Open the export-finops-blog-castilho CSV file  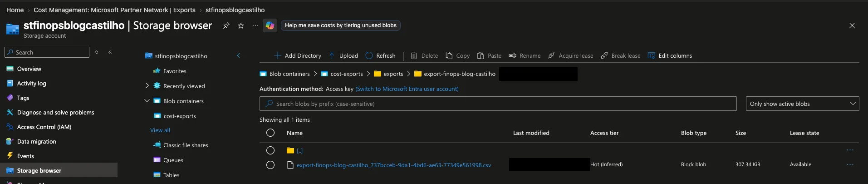point(394,165)
